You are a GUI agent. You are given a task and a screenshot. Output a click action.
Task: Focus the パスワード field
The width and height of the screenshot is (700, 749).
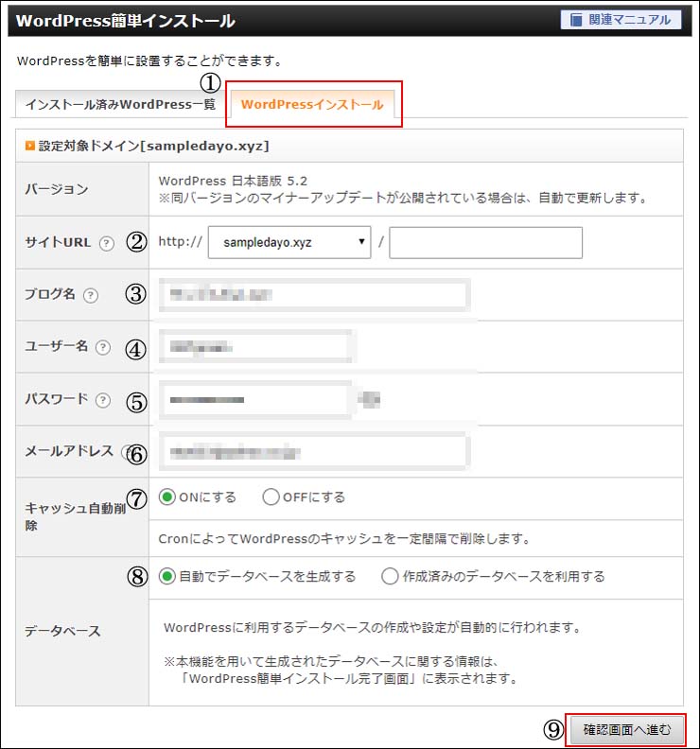[255, 400]
